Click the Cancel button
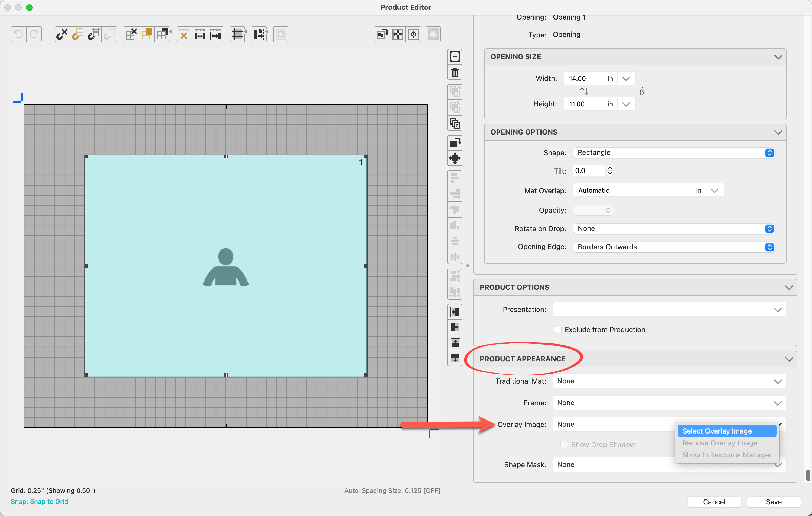This screenshot has width=812, height=516. (x=714, y=502)
